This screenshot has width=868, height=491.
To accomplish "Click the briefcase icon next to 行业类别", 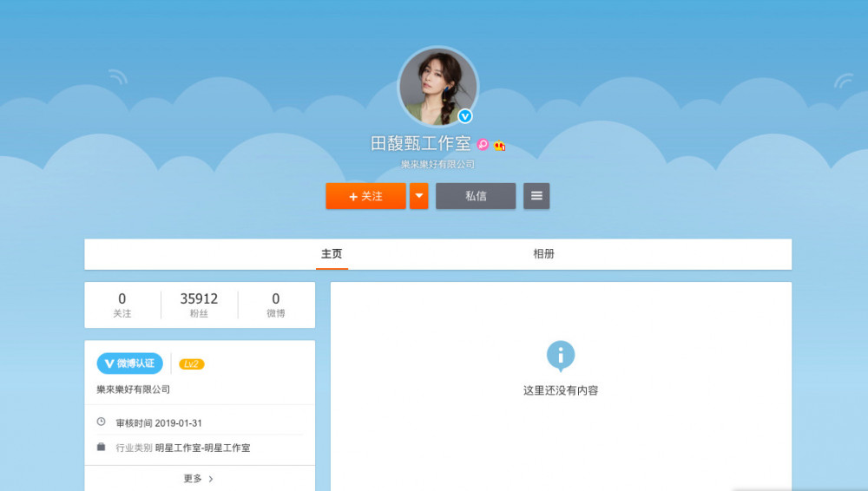I will point(101,447).
